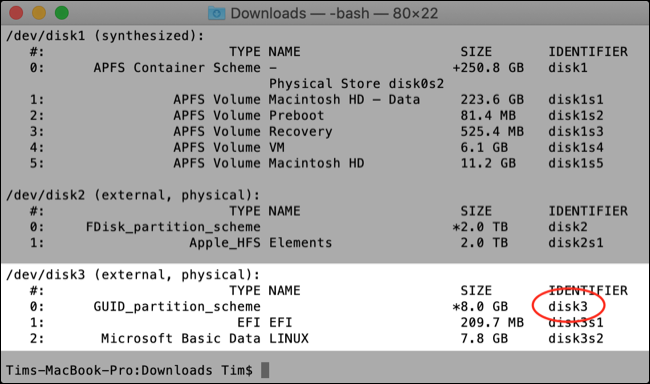Click the 'disk1s2' identifier
The width and height of the screenshot is (650, 384).
click(x=576, y=115)
